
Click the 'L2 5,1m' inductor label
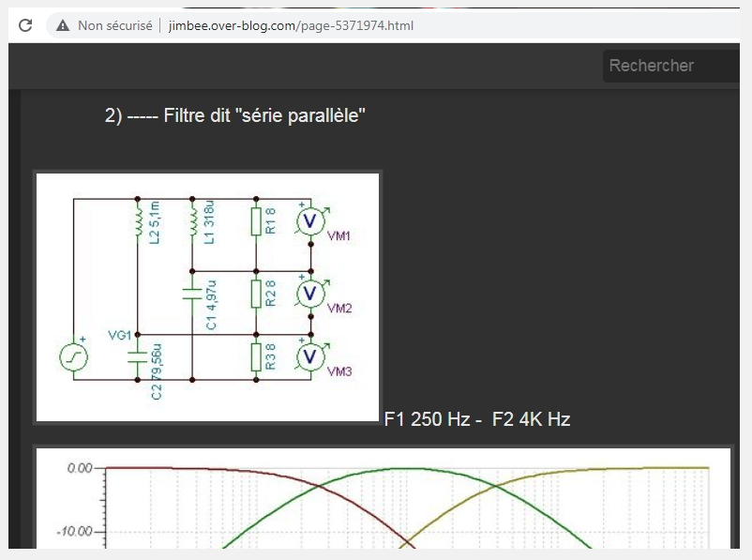tap(155, 222)
